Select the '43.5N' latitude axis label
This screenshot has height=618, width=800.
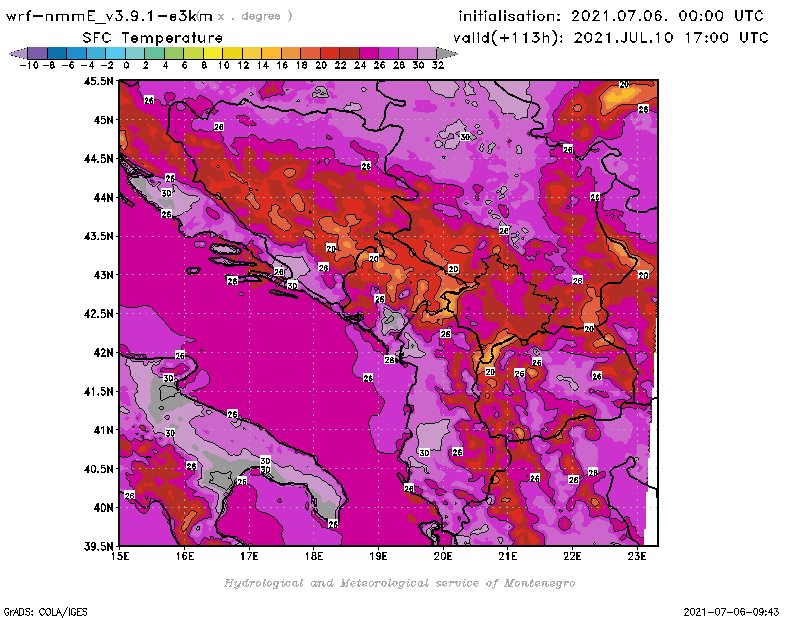coord(98,236)
